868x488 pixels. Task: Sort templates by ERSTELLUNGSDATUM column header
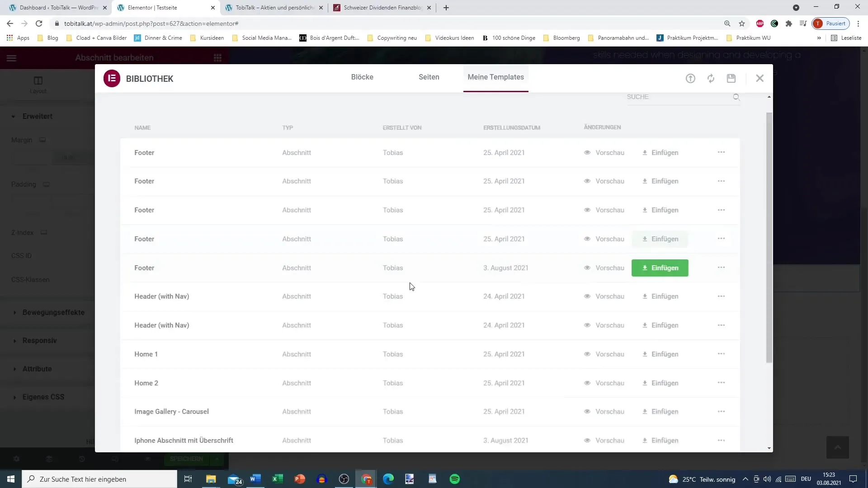tap(511, 128)
